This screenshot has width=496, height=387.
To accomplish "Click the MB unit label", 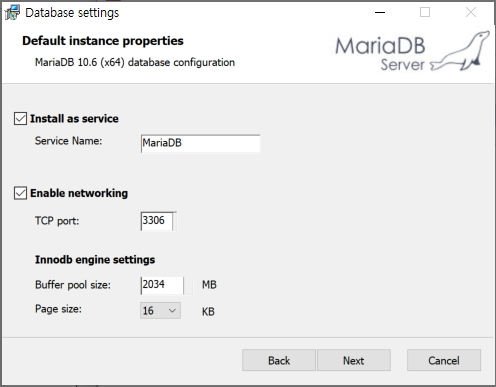I will point(209,285).
